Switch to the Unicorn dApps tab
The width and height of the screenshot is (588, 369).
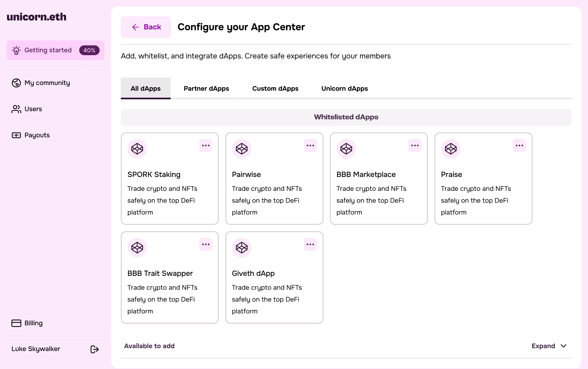[344, 88]
